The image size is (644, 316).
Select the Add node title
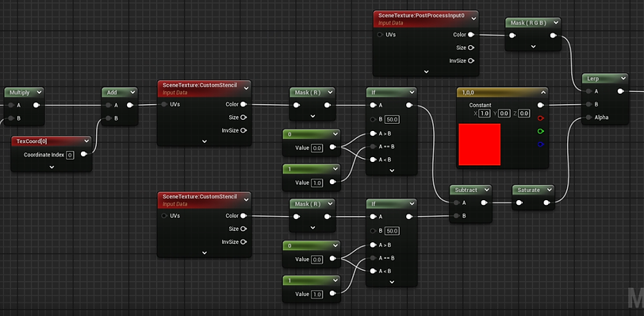(112, 92)
